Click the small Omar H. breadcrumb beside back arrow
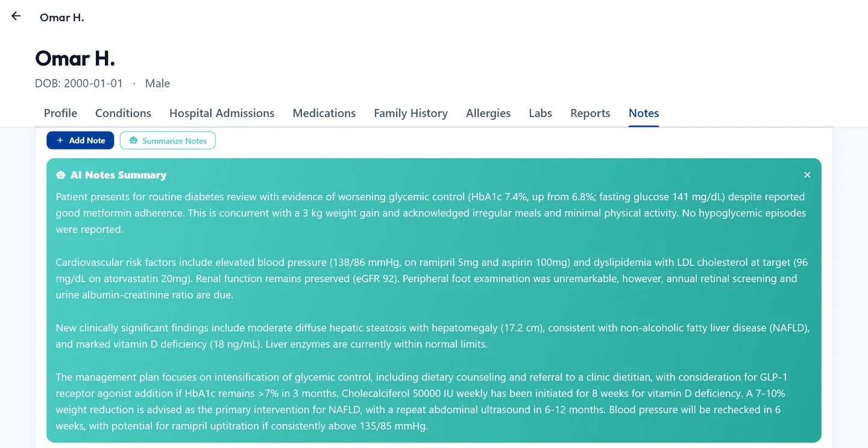This screenshot has width=868, height=448. click(61, 17)
